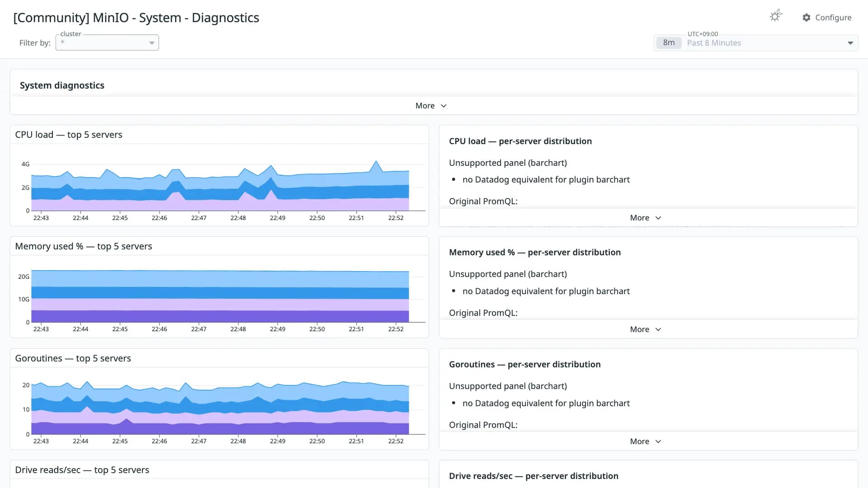Click the Memory used % stacked area chart

pyautogui.click(x=220, y=296)
